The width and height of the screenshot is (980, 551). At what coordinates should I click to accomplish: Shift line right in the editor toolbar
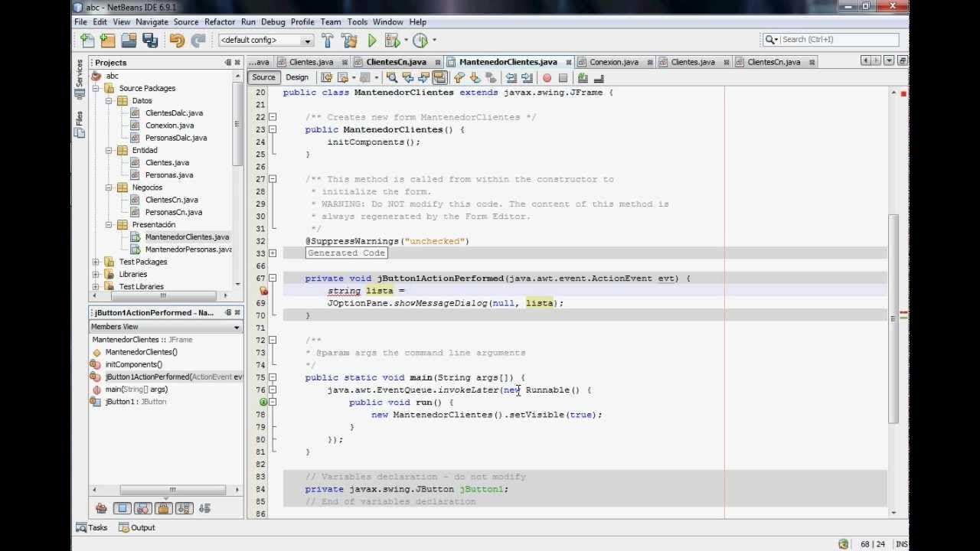pos(527,77)
